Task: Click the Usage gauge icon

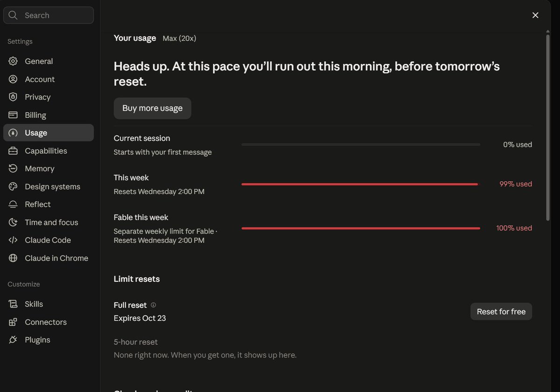Action: point(13,133)
